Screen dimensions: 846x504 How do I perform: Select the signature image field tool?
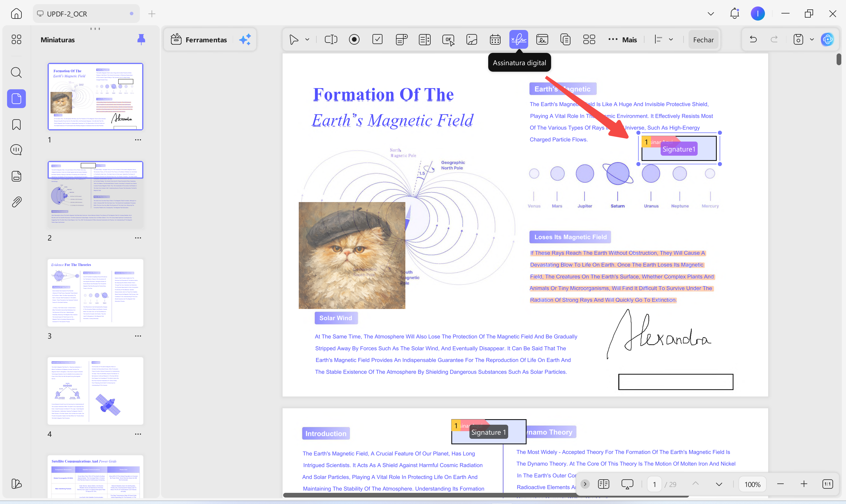[542, 39]
